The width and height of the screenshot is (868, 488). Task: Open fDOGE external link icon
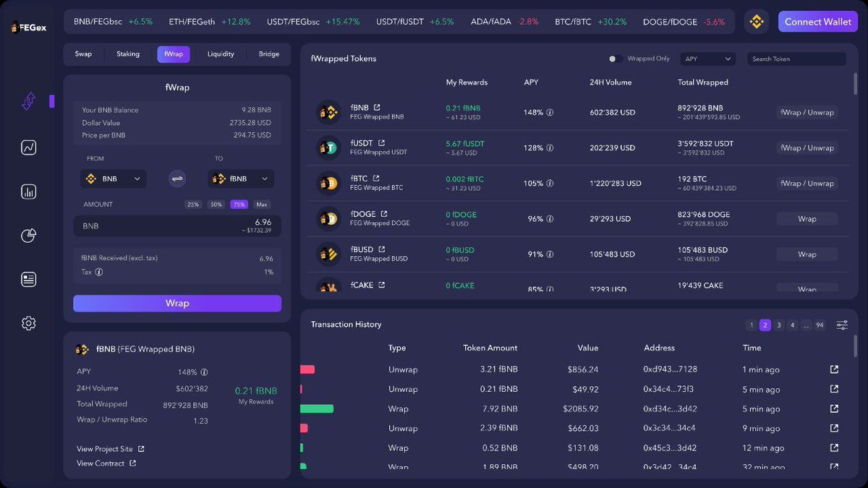pos(384,214)
